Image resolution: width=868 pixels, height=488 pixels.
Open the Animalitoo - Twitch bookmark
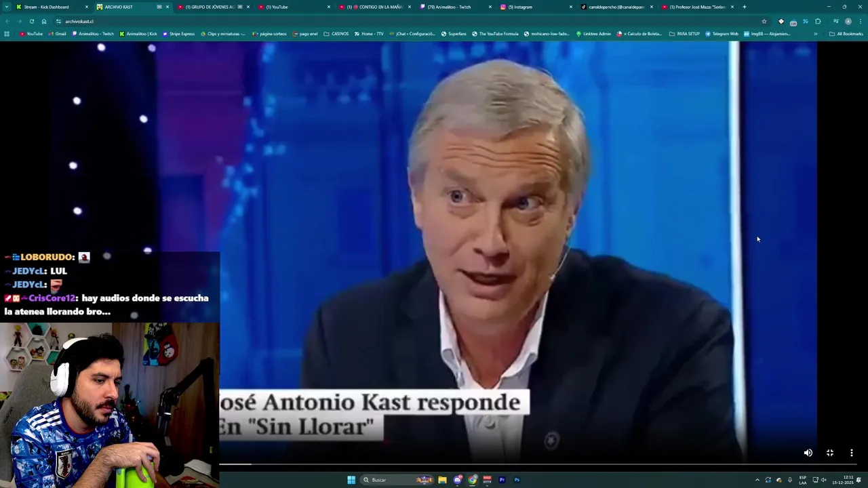click(93, 33)
